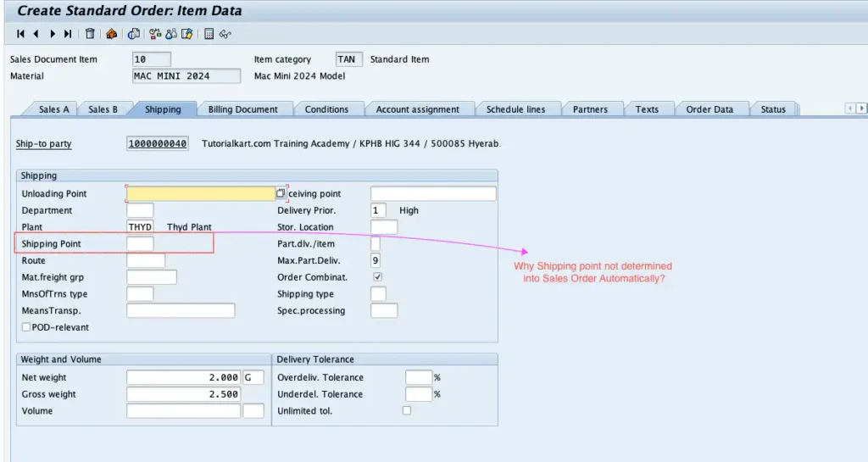Click the Route input field
This screenshot has height=462, width=868.
[x=146, y=260]
